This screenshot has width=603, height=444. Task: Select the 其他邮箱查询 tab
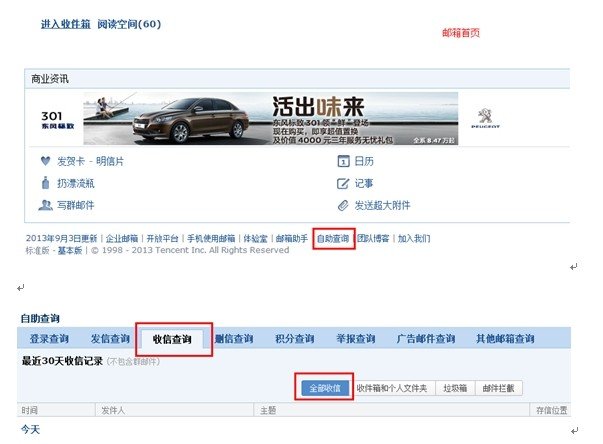[x=505, y=339]
